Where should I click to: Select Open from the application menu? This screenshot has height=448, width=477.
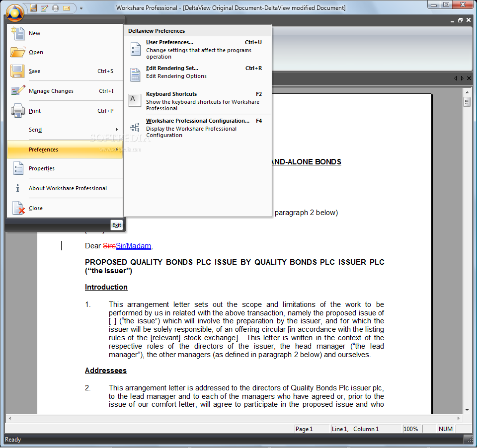coord(65,52)
